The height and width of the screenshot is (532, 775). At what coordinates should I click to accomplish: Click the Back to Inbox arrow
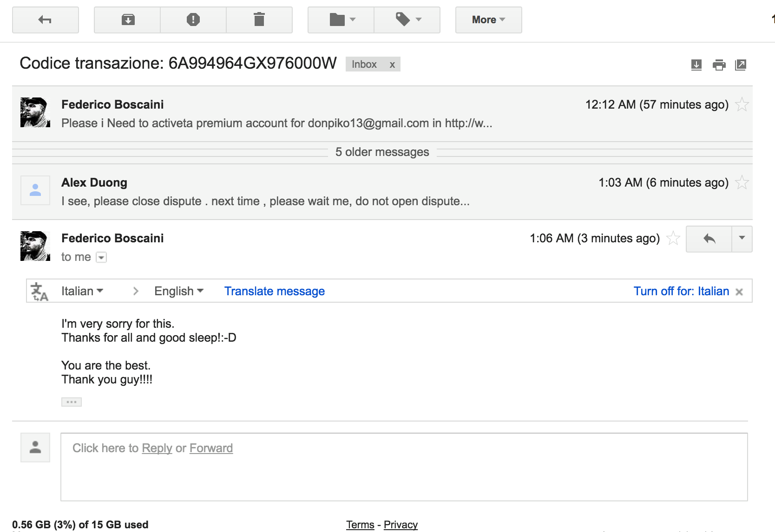coord(45,20)
